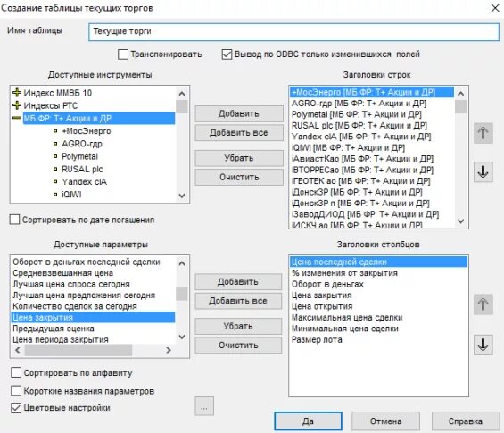Select RUSAL plc in available instruments tree
This screenshot has width=504, height=433.
coord(82,170)
